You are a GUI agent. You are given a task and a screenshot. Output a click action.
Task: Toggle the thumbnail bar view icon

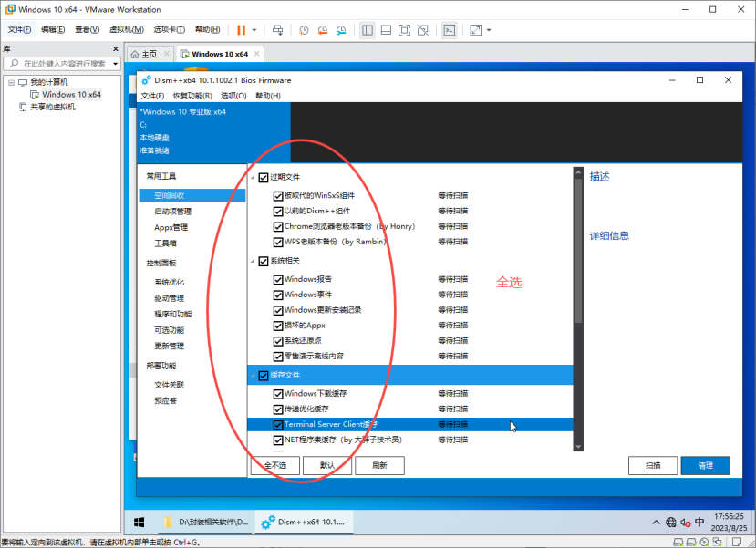point(386,30)
